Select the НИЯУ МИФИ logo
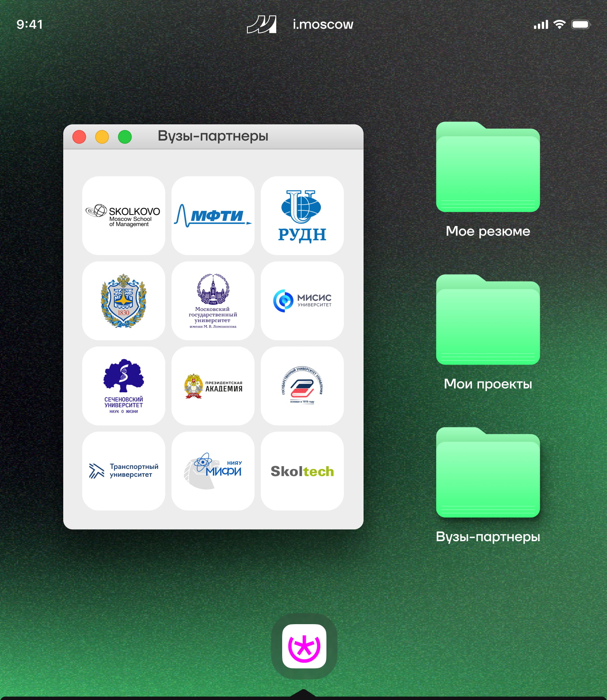607x700 pixels. (213, 471)
